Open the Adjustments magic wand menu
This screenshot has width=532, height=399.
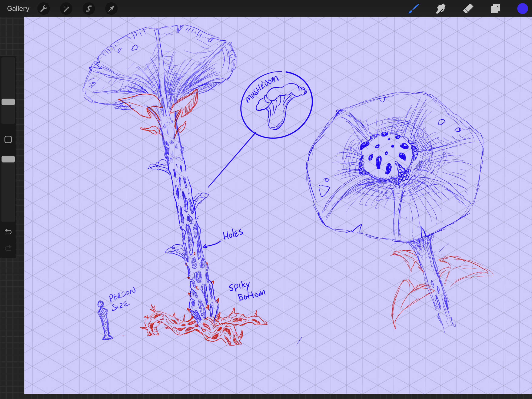tap(66, 9)
